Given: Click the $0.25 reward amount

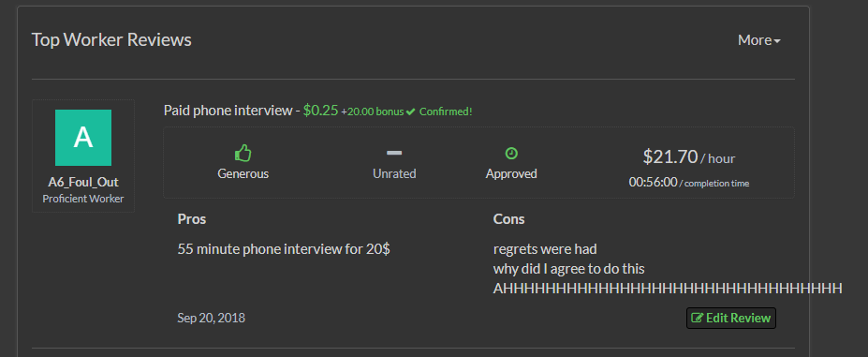Looking at the screenshot, I should (320, 111).
